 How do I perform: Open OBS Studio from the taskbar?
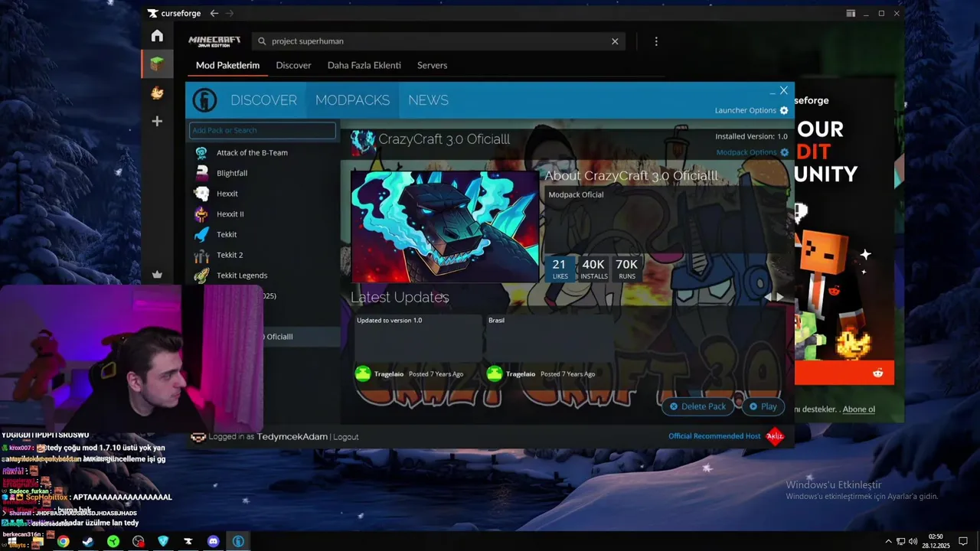pyautogui.click(x=138, y=541)
